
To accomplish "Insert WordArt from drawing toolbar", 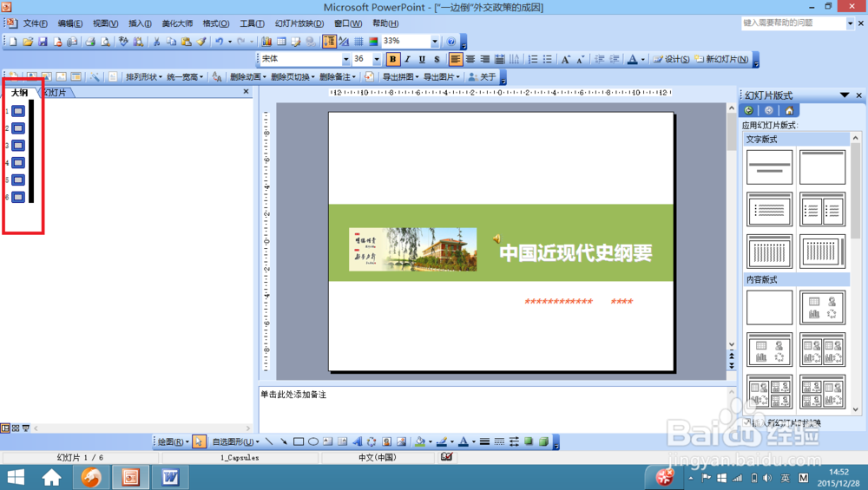I will tap(357, 441).
